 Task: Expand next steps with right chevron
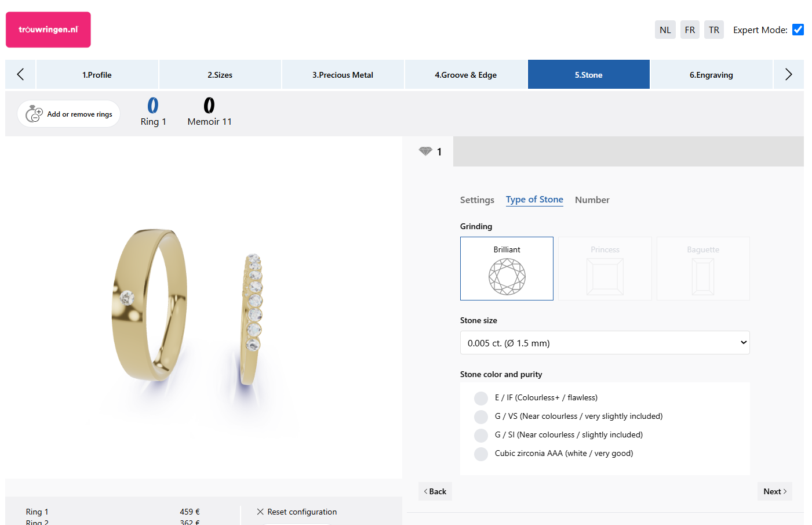[x=788, y=74]
